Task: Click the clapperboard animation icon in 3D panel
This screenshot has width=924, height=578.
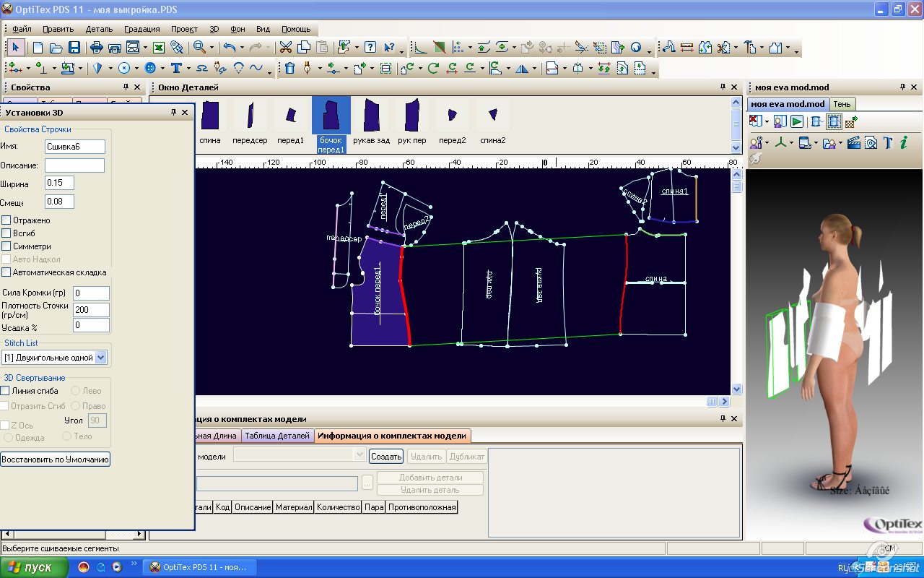Action: pyautogui.click(x=854, y=142)
